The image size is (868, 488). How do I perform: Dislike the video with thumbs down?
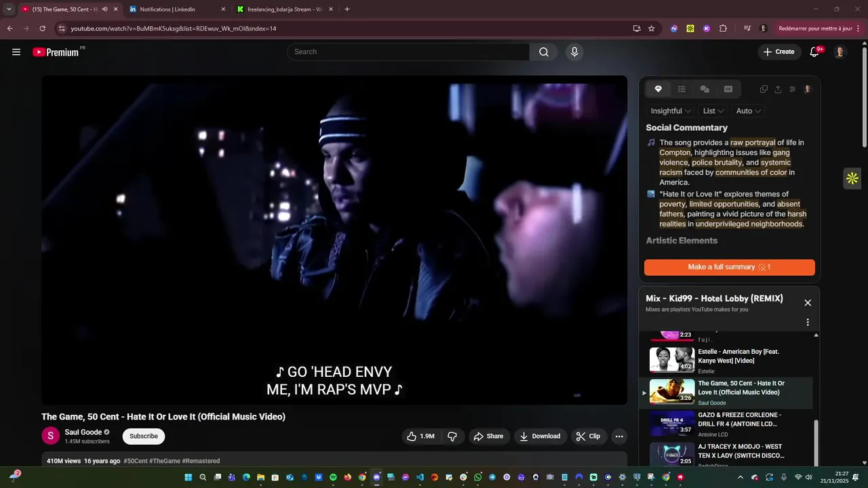click(452, 436)
